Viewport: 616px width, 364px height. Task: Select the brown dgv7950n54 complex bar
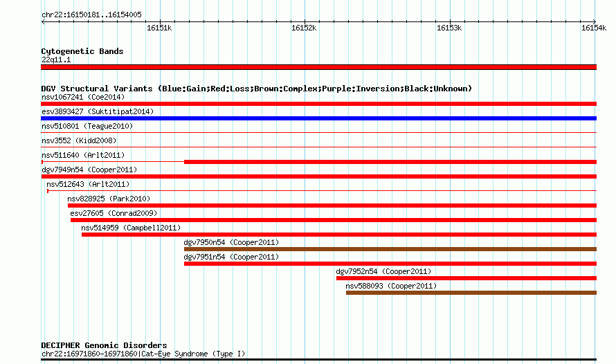(x=390, y=249)
